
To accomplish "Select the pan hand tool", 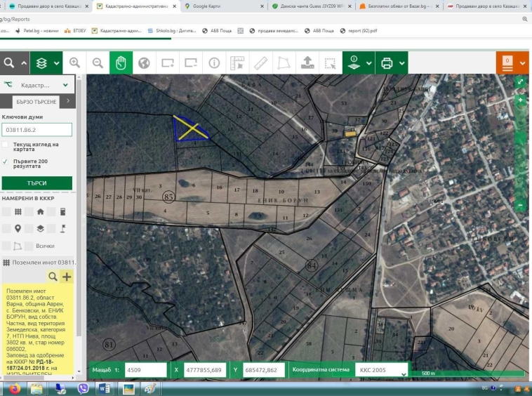I will [x=121, y=62].
